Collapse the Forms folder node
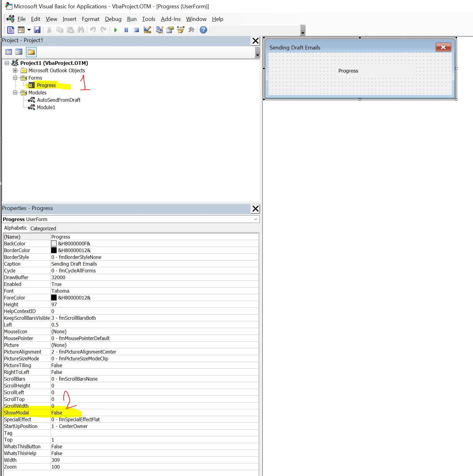 pos(15,78)
